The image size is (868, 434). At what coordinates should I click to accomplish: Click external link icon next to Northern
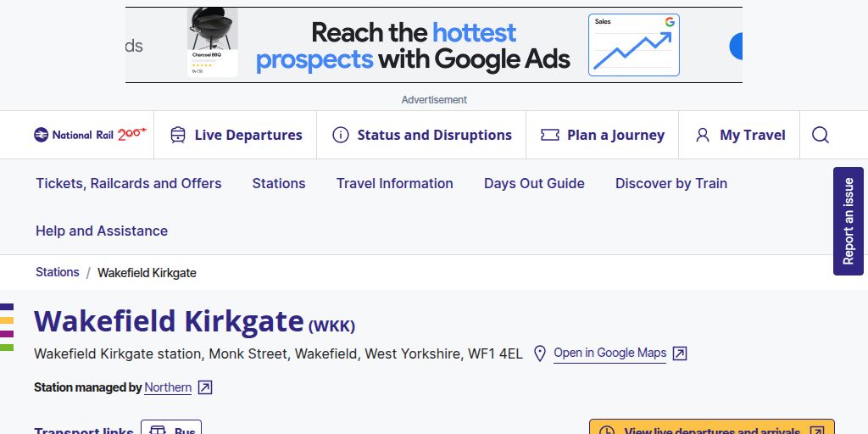coord(205,387)
